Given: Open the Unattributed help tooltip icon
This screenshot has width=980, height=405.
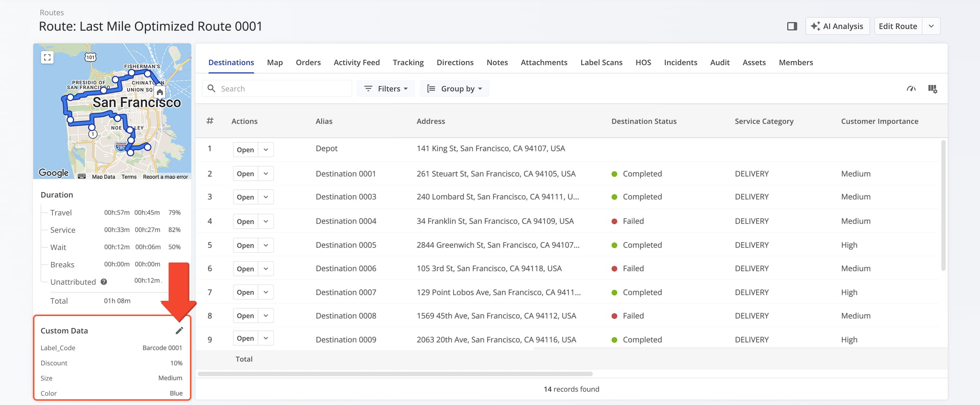Looking at the screenshot, I should click(104, 282).
